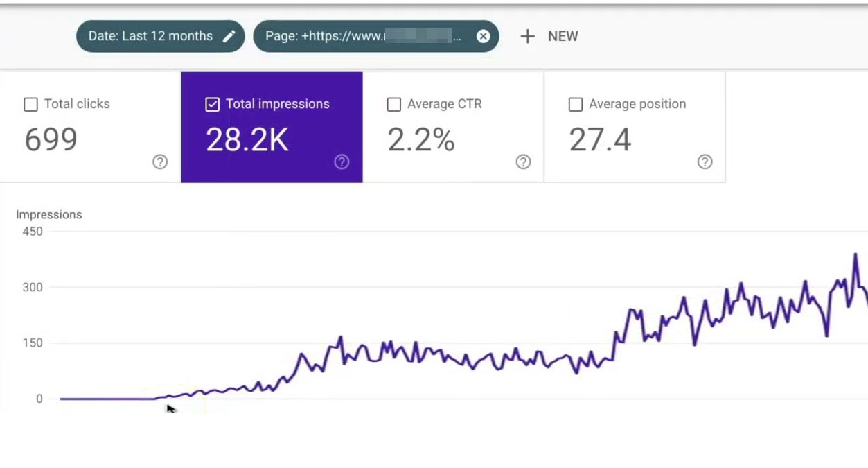This screenshot has width=868, height=468.
Task: Remove the Page filter with the X icon
Action: coord(483,36)
